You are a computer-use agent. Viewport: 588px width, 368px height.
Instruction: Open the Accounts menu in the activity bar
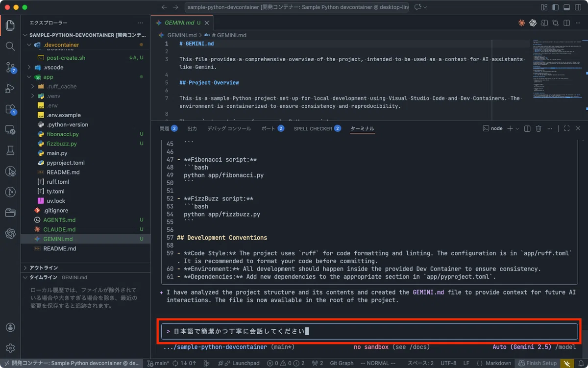point(10,327)
